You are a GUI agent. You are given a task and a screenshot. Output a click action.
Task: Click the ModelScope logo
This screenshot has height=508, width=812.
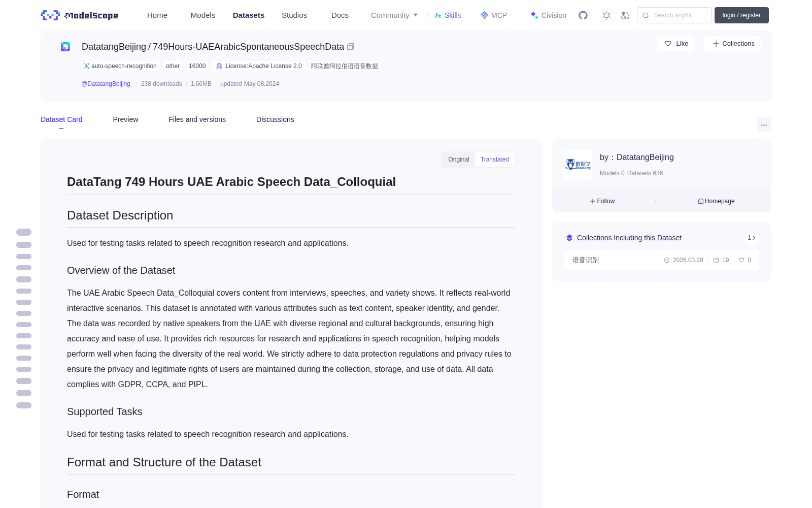tap(79, 15)
